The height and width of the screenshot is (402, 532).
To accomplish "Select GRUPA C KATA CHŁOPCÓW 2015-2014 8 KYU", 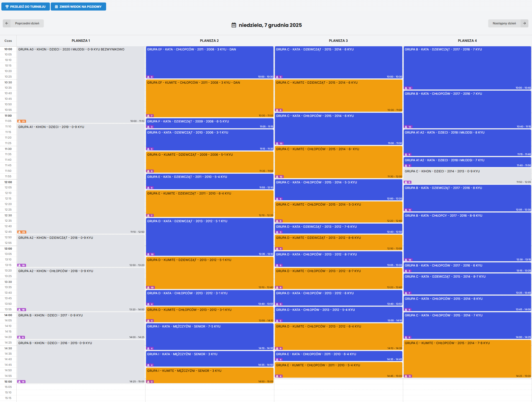I will [467, 303].
